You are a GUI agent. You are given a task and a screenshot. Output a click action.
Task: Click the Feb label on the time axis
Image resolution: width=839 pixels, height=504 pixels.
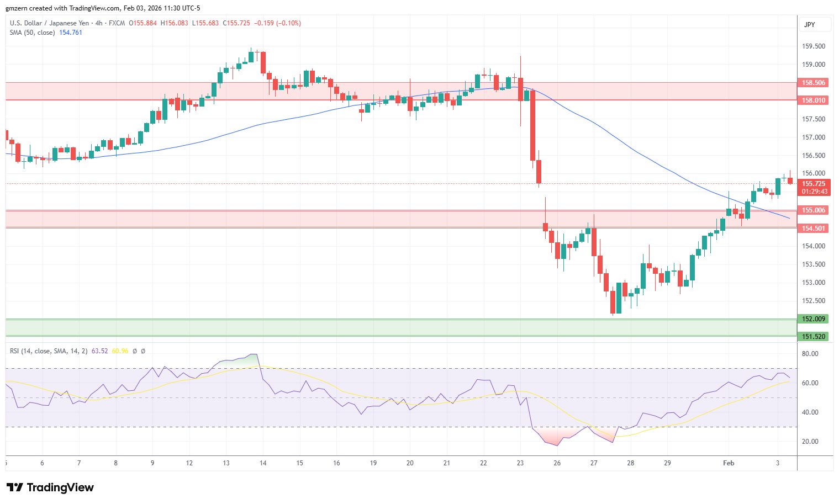(x=729, y=463)
